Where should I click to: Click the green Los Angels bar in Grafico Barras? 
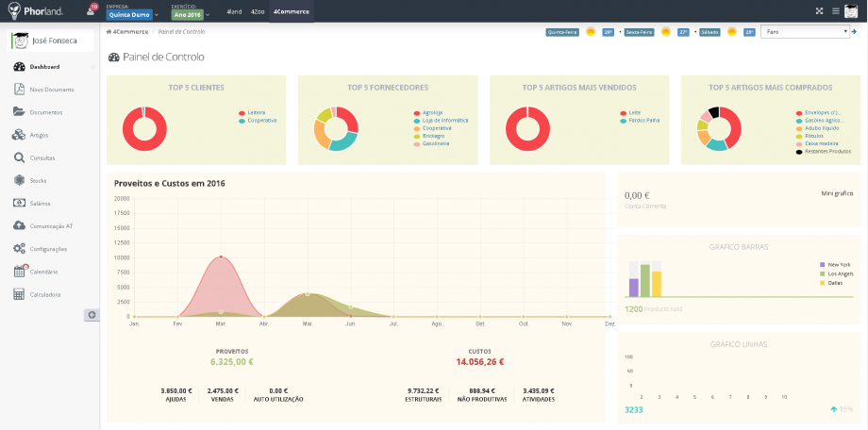pos(645,281)
